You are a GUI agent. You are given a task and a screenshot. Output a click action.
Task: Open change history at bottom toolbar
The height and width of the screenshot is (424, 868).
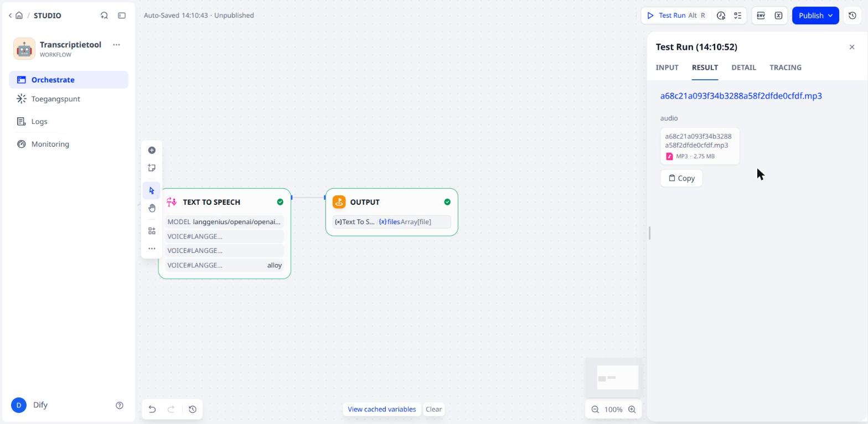point(193,410)
